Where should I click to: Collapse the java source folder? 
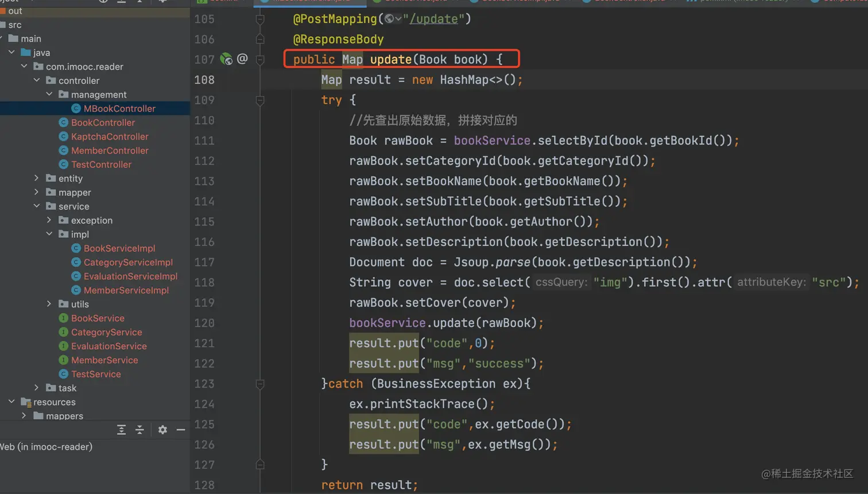click(x=11, y=52)
